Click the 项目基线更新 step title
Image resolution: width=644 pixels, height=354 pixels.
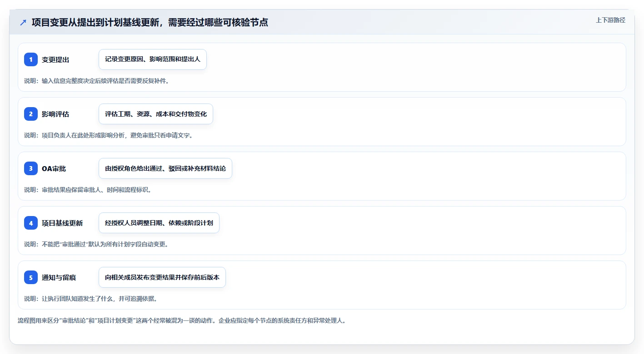pyautogui.click(x=62, y=223)
